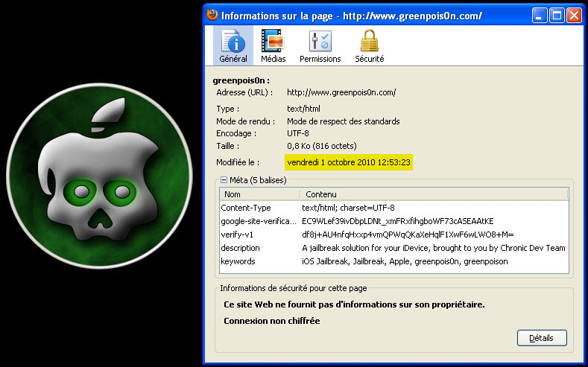The height and width of the screenshot is (367, 588).
Task: Switch to the Médias tab
Action: click(x=273, y=45)
